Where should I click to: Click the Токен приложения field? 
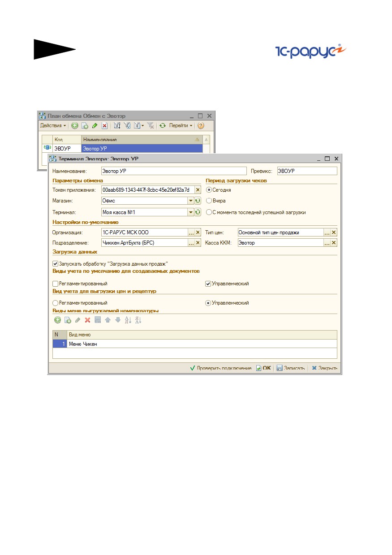click(148, 190)
